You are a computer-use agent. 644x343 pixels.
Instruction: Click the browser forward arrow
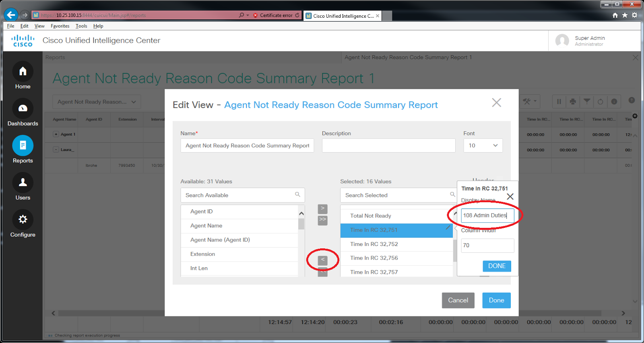tap(25, 15)
